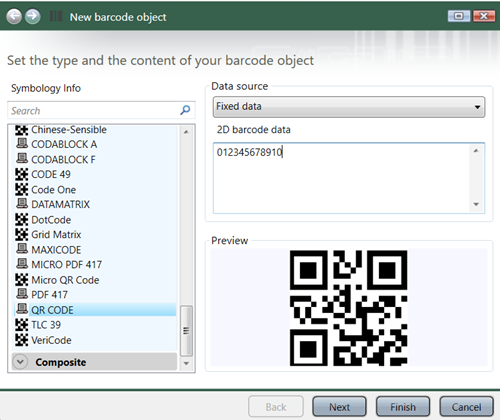The height and width of the screenshot is (420, 500).
Task: Click the DATAMATRIX printer icon
Action: click(22, 204)
